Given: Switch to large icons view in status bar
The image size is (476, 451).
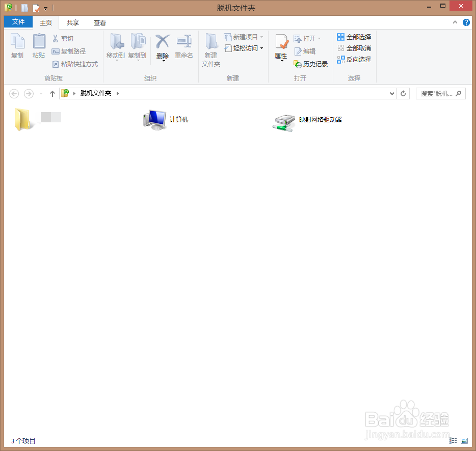Looking at the screenshot, I should tap(464, 441).
